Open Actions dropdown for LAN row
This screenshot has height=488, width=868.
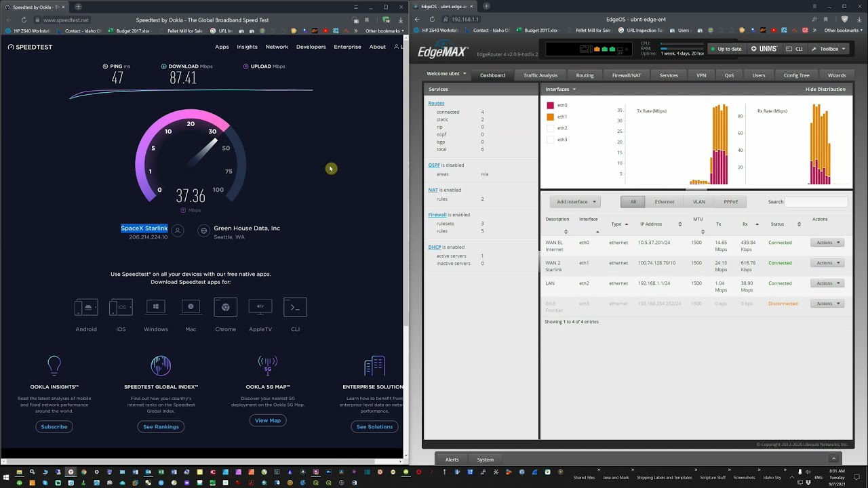pos(827,283)
